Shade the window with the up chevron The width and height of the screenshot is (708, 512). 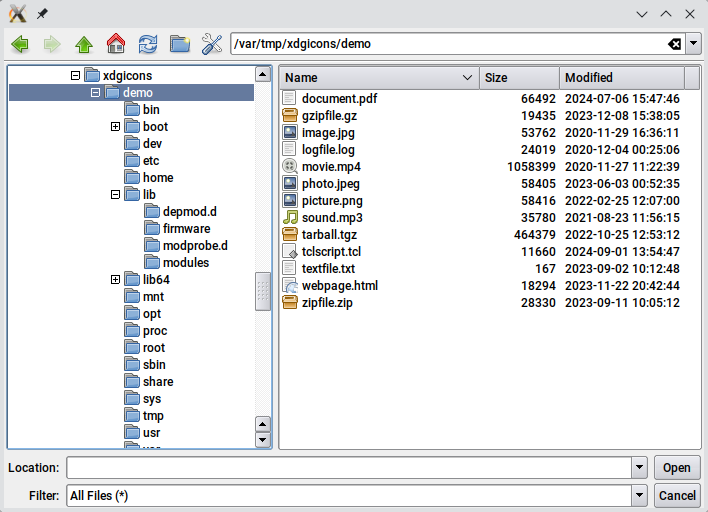[666, 14]
